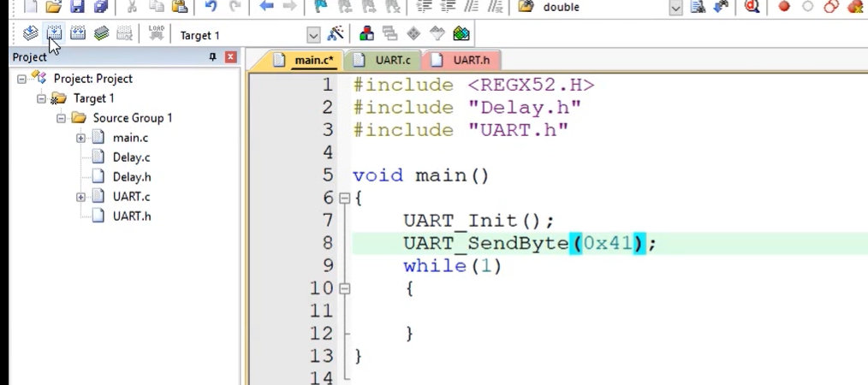Select UART.c in the project tree
Viewport: 868px width, 385px height.
click(x=131, y=197)
